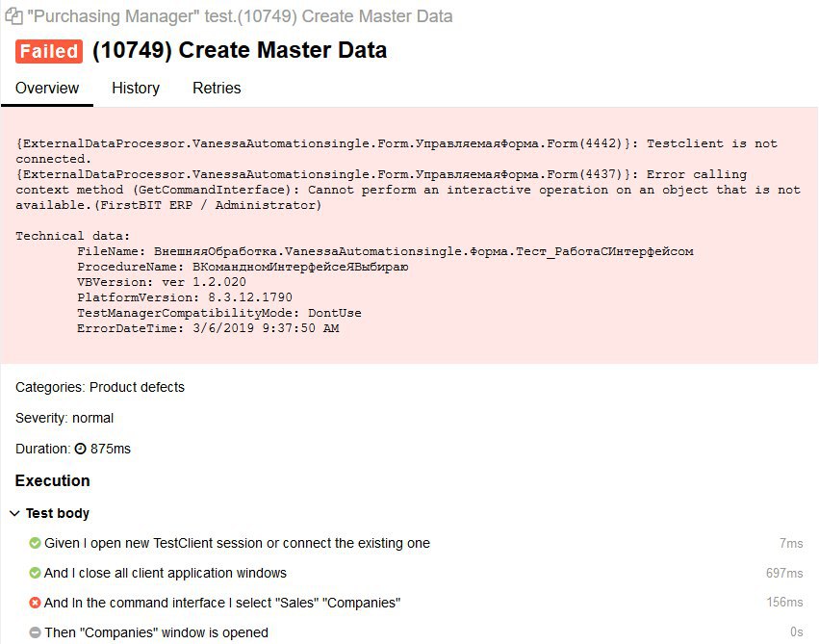819x644 pixels.
Task: Click the 7ms step duration
Action: point(791,543)
